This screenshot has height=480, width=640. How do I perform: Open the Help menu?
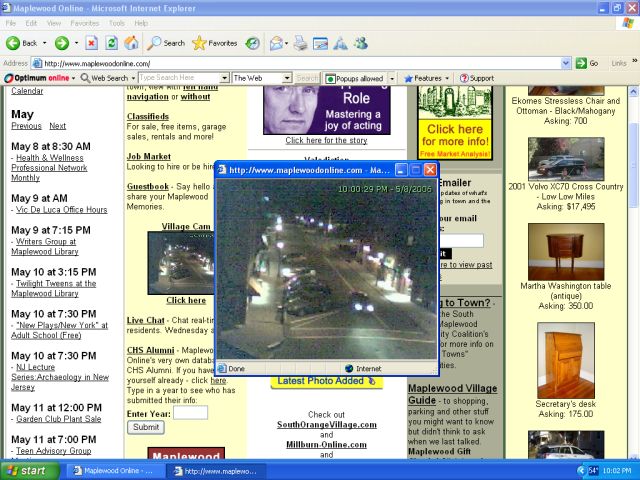point(141,23)
